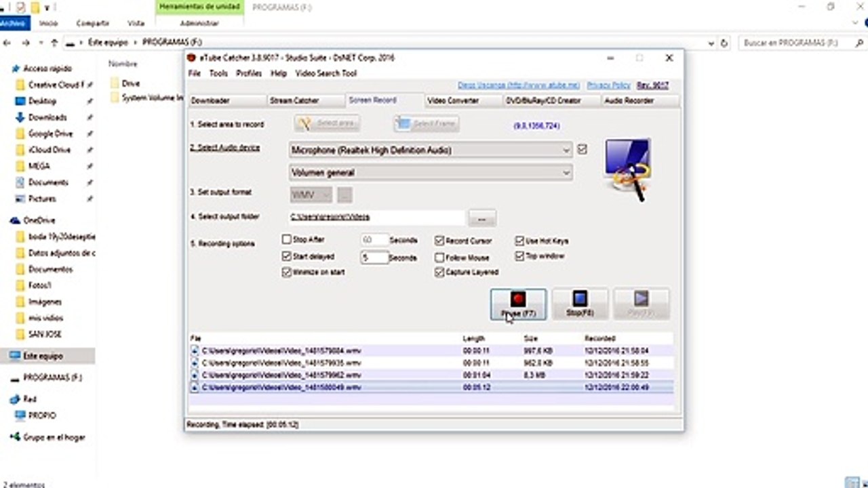Select recording Video_1481579962.wmv in the list
The width and height of the screenshot is (868, 488).
point(431,375)
